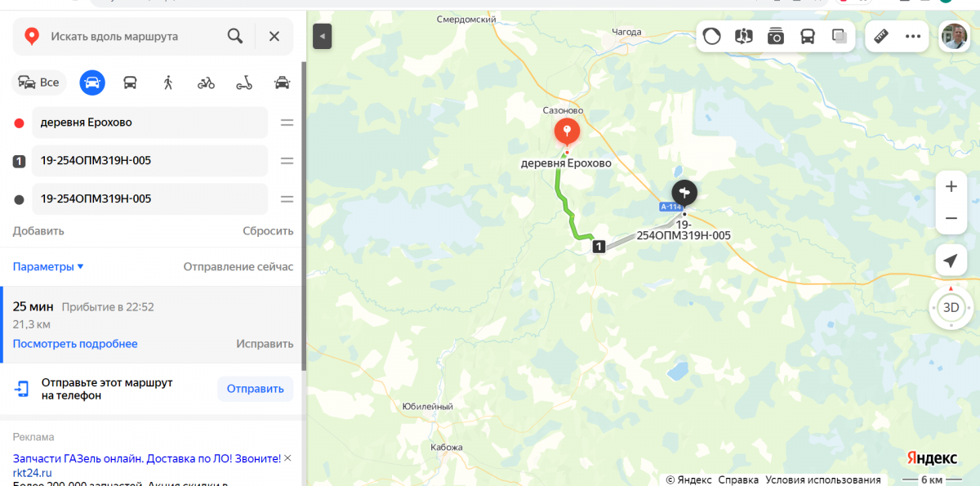Open the more options ellipsis menu

[x=913, y=36]
